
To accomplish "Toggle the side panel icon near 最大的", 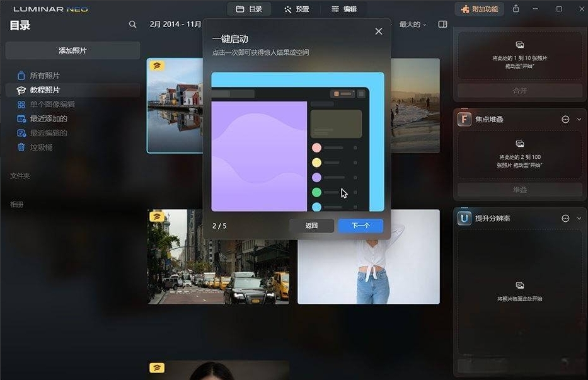I will click(x=442, y=25).
